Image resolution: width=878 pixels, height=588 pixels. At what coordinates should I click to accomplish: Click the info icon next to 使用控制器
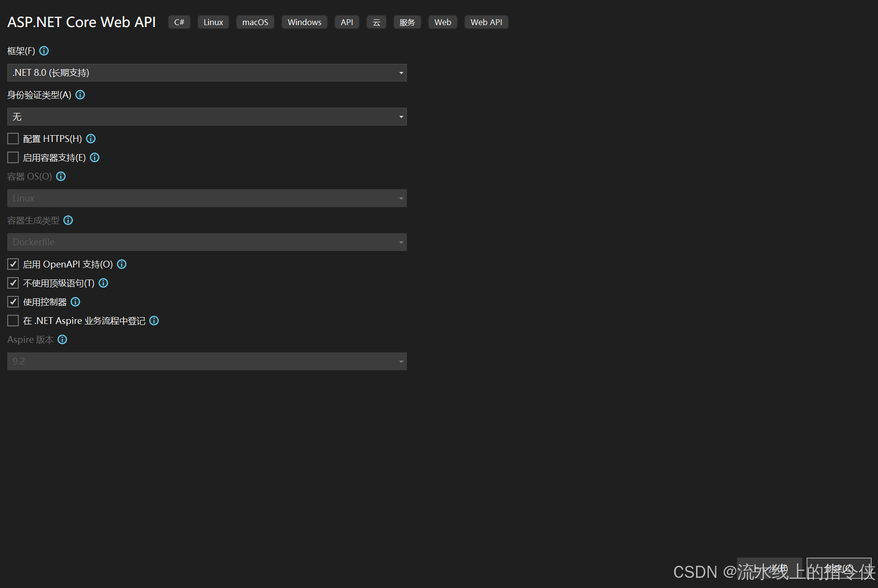pyautogui.click(x=75, y=302)
